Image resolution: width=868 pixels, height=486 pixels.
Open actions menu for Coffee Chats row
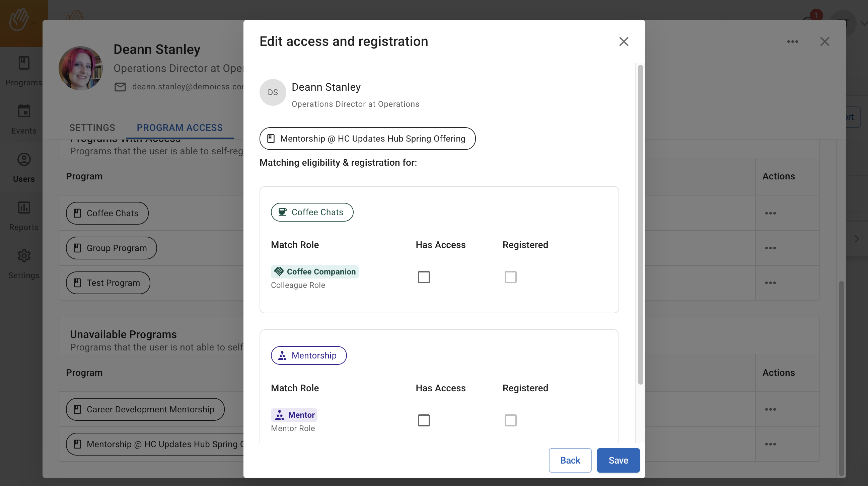coord(770,213)
